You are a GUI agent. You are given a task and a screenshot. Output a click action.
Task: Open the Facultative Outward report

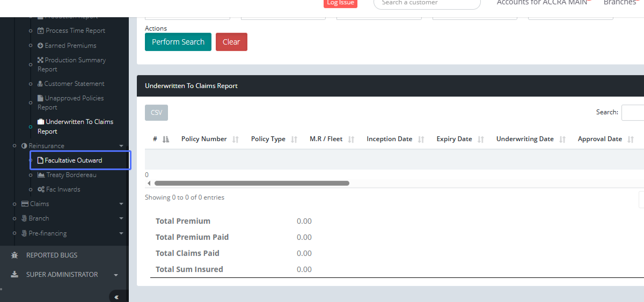click(x=73, y=160)
